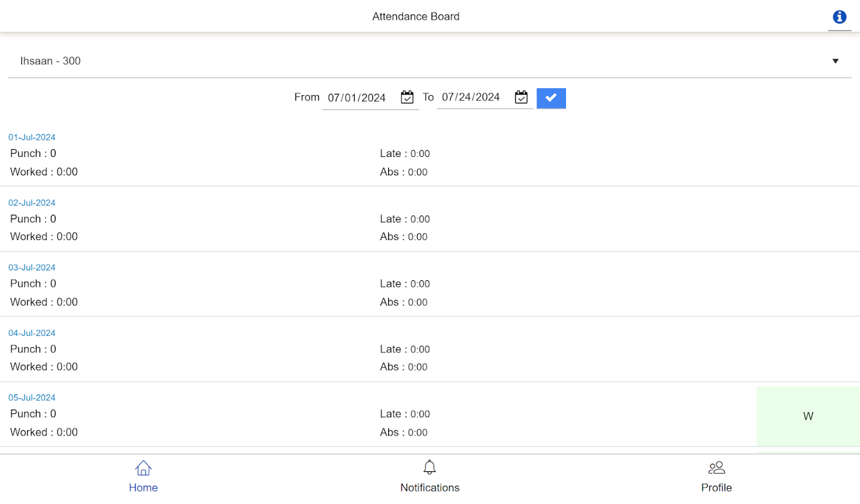Click the dropdown arrow beside employee name
The width and height of the screenshot is (860, 504).
pyautogui.click(x=835, y=61)
